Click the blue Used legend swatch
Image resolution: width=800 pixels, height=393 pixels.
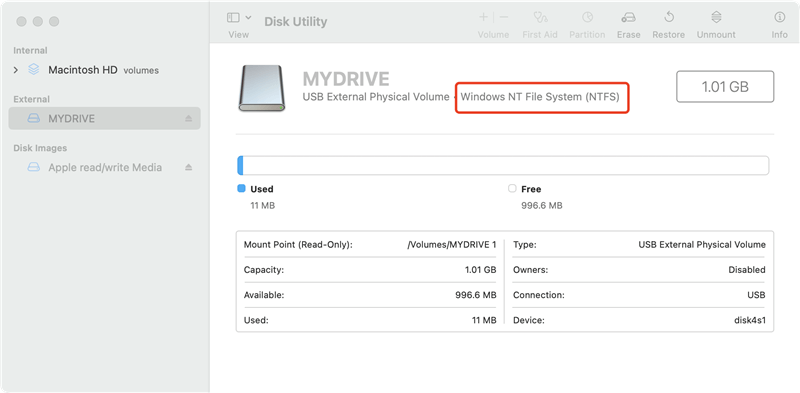click(241, 188)
